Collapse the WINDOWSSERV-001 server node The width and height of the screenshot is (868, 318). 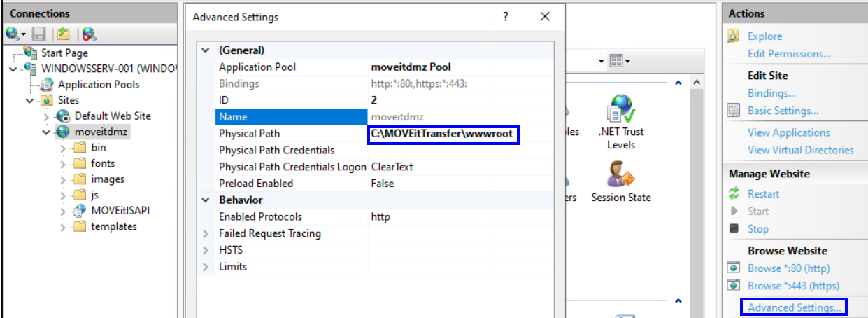(14, 69)
